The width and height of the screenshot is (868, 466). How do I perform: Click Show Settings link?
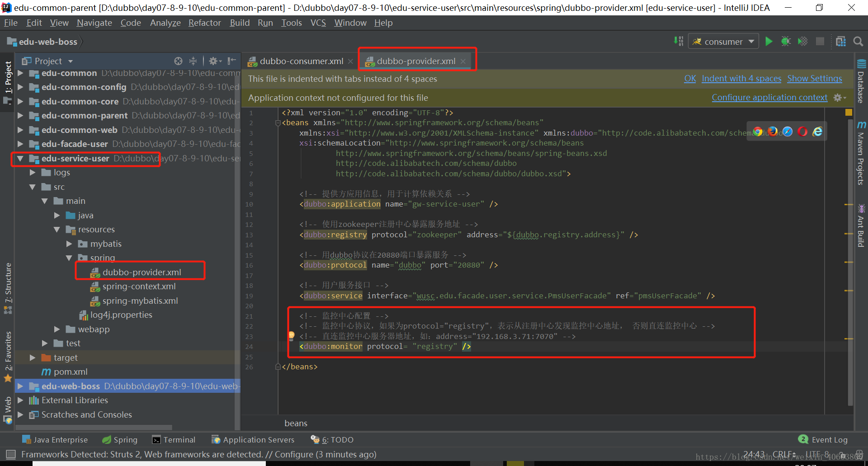[x=815, y=79]
